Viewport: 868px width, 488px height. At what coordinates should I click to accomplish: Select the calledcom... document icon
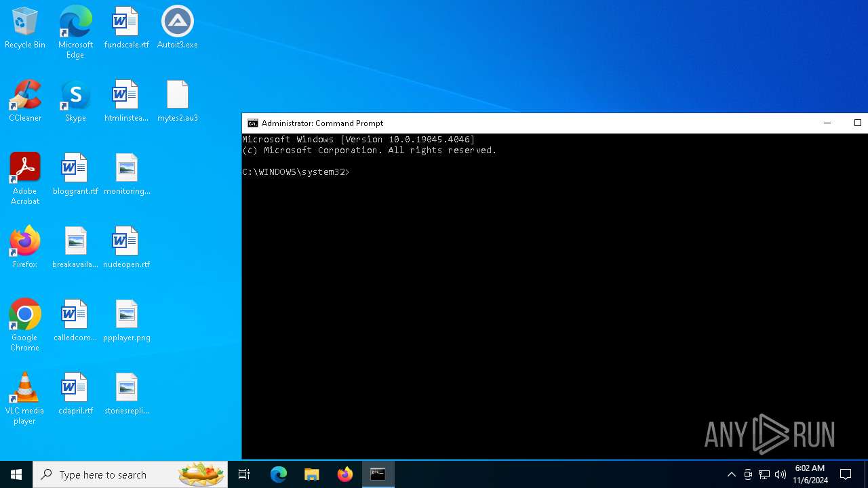(x=75, y=321)
